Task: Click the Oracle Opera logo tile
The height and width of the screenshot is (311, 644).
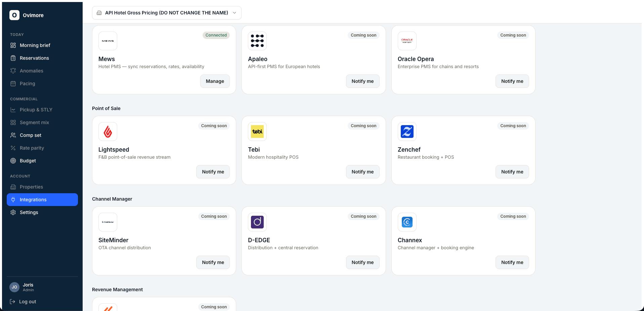Action: (407, 41)
